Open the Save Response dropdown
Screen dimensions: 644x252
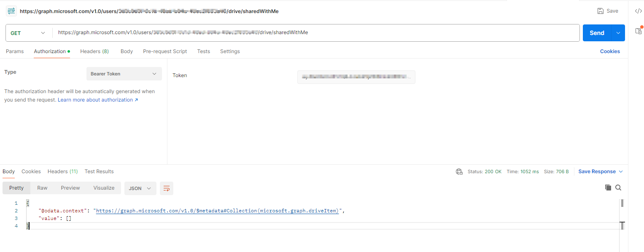[x=600, y=171]
